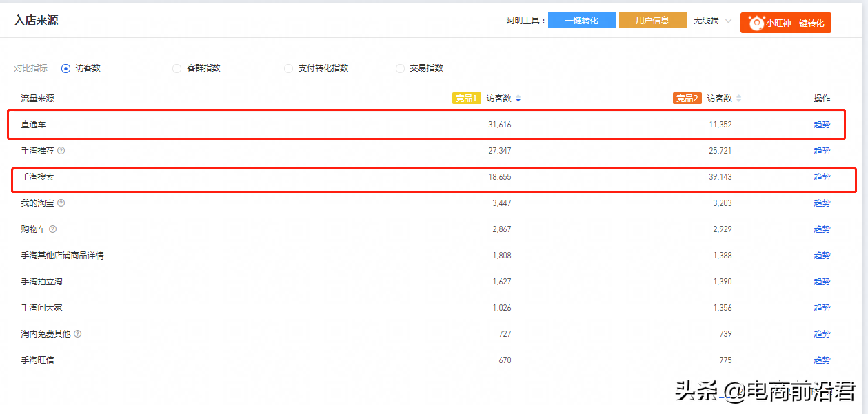Viewport: 868px width, 414px height.
Task: Click the 小旺神 mascot icon
Action: (x=756, y=23)
